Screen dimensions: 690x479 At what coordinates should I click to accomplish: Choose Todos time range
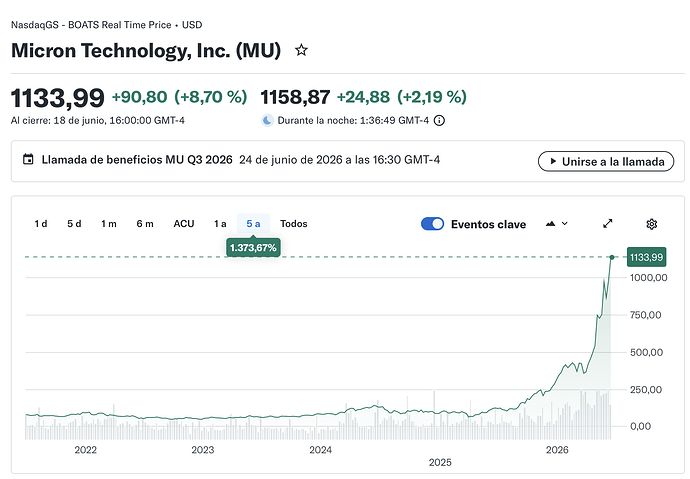(x=294, y=224)
